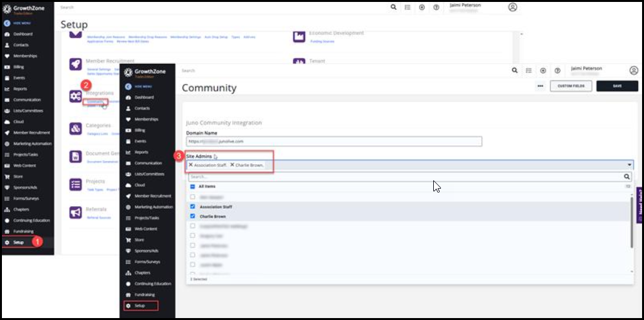Click the Integrations gears icon on Setup page
Screen dimensions: 644x320
point(75,96)
